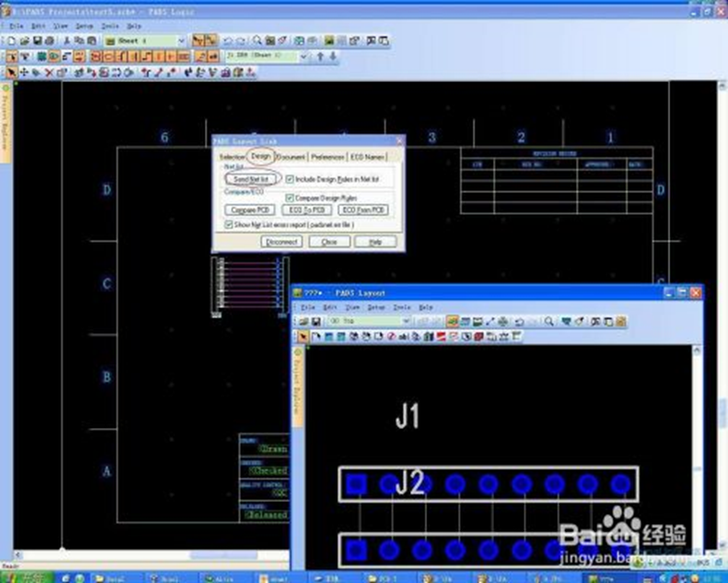Toggle Show Net List errors report checkbox
Viewport: 728px width, 583px height.
tap(228, 225)
